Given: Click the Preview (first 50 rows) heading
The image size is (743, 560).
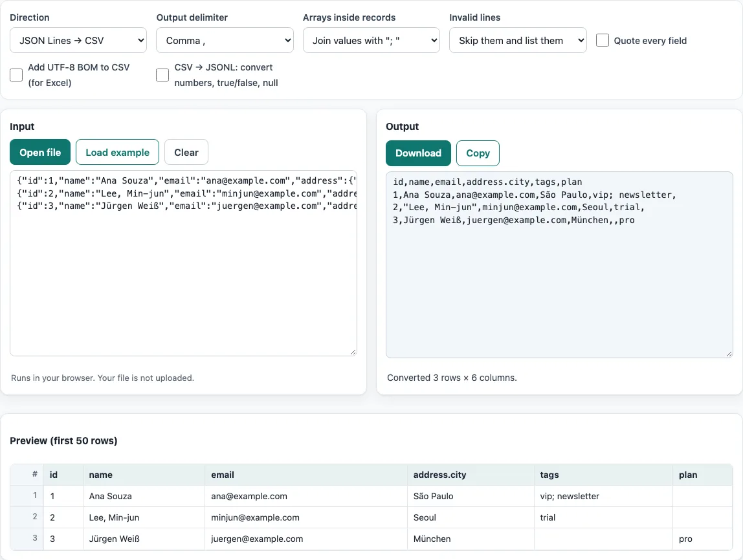Looking at the screenshot, I should click(63, 441).
